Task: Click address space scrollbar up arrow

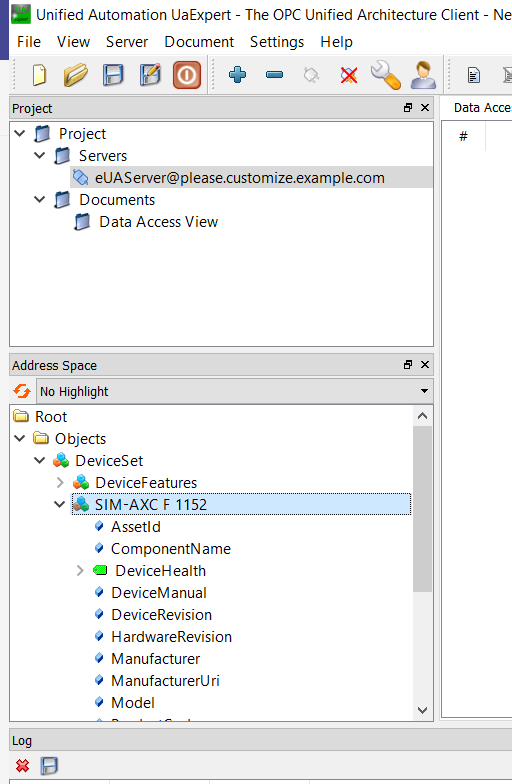Action: click(422, 416)
